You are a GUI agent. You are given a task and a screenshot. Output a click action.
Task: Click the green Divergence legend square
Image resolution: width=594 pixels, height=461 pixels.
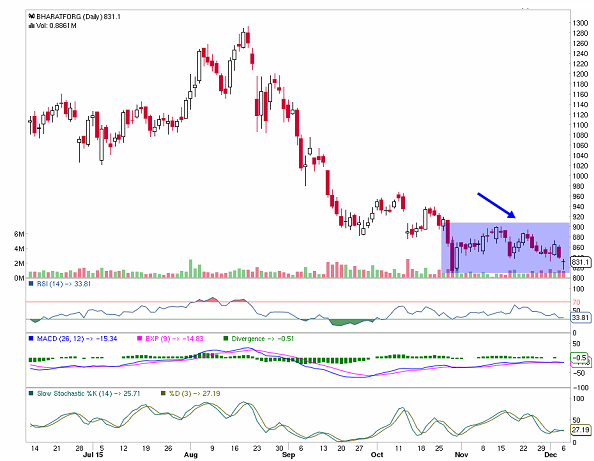click(226, 339)
